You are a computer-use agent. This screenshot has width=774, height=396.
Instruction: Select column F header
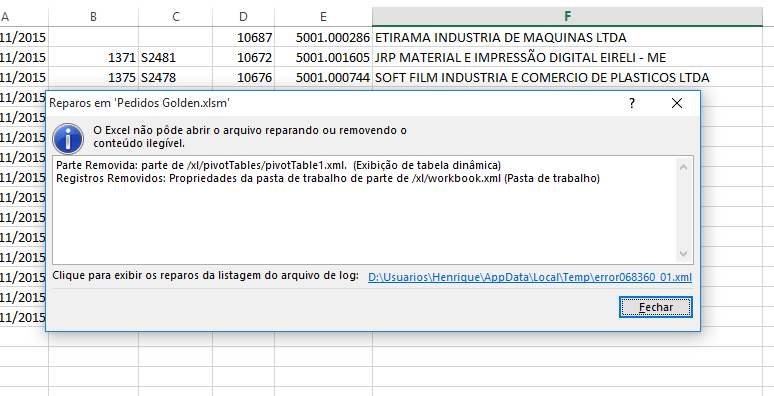[x=567, y=17]
